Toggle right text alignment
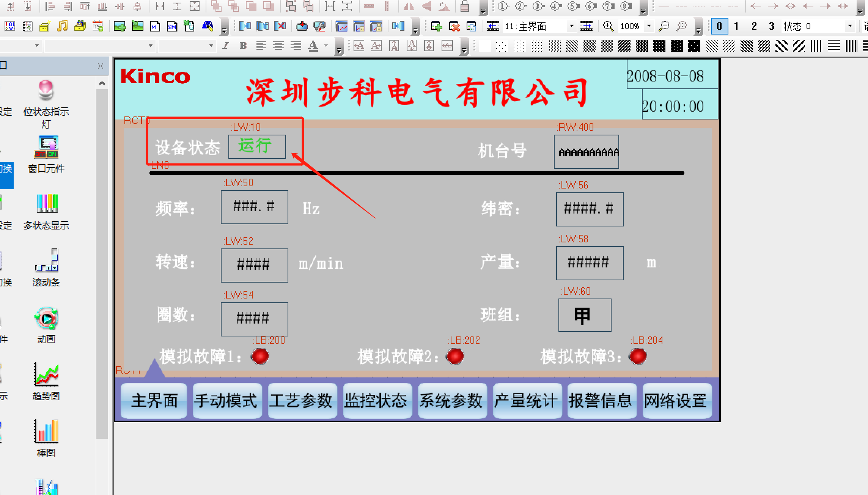868x495 pixels. pyautogui.click(x=296, y=46)
